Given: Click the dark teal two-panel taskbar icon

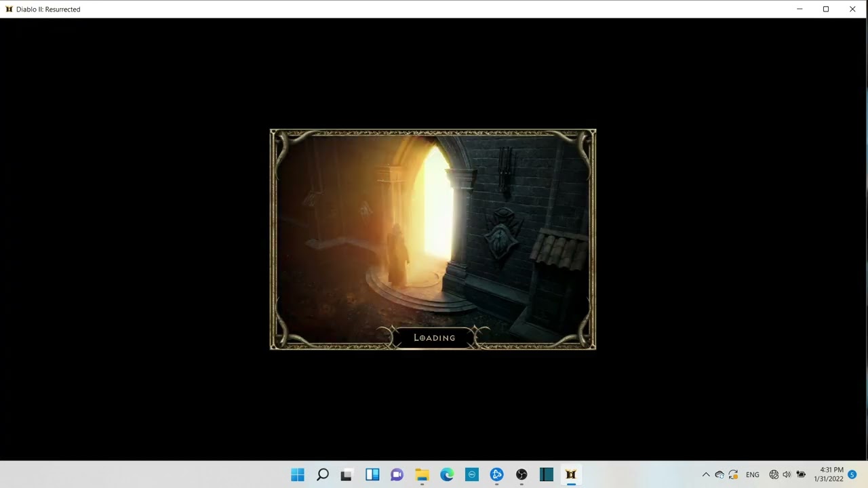Looking at the screenshot, I should pos(547,475).
